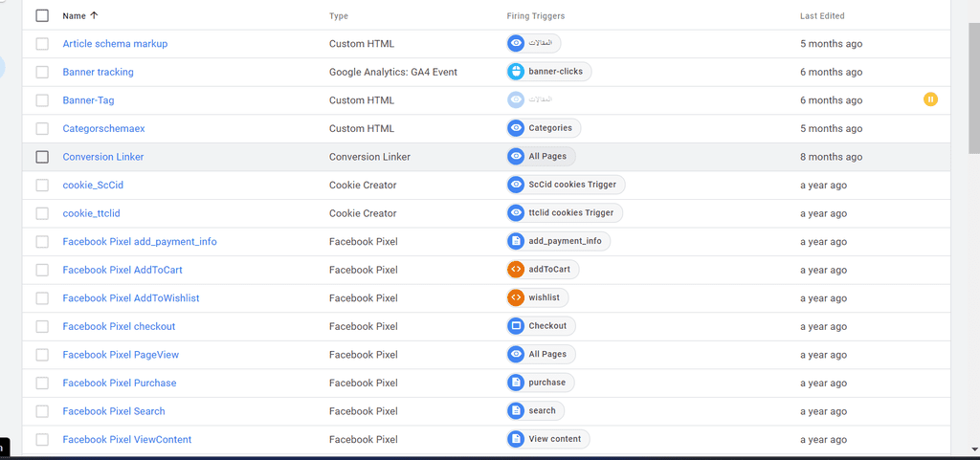Tick checkbox for Article schema markup
The height and width of the screenshot is (460, 980).
pyautogui.click(x=42, y=44)
